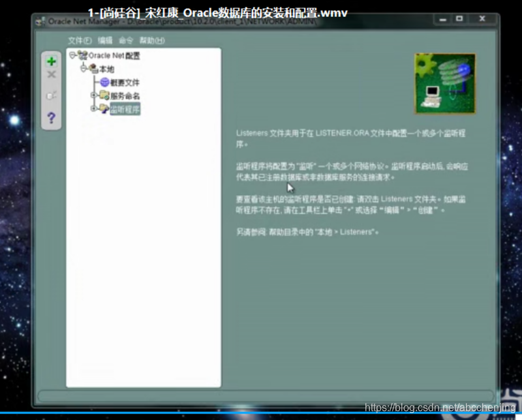Select 监听程序 in the tree
522x420 pixels.
tap(125, 109)
